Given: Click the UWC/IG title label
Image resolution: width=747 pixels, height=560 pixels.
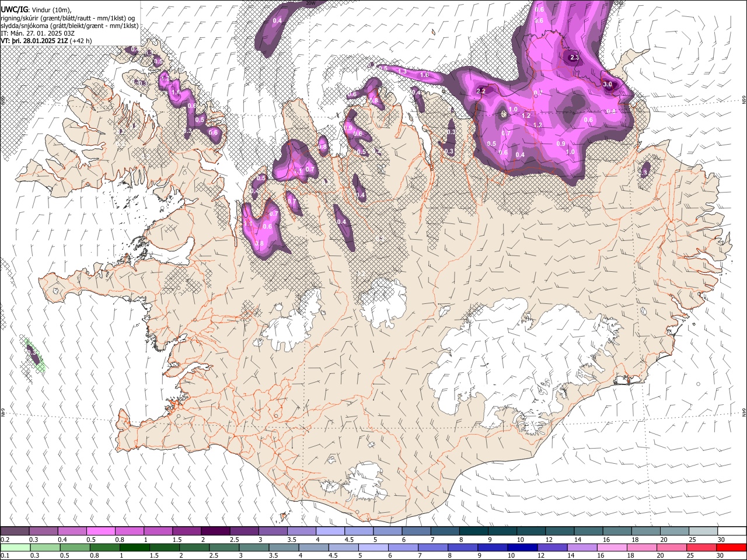Looking at the screenshot, I should 13,10.
